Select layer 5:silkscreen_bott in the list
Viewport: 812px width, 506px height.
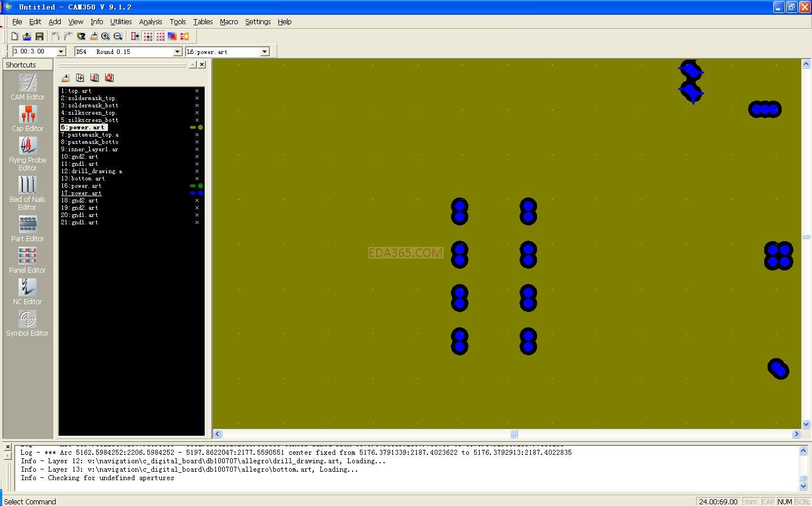[x=89, y=120]
